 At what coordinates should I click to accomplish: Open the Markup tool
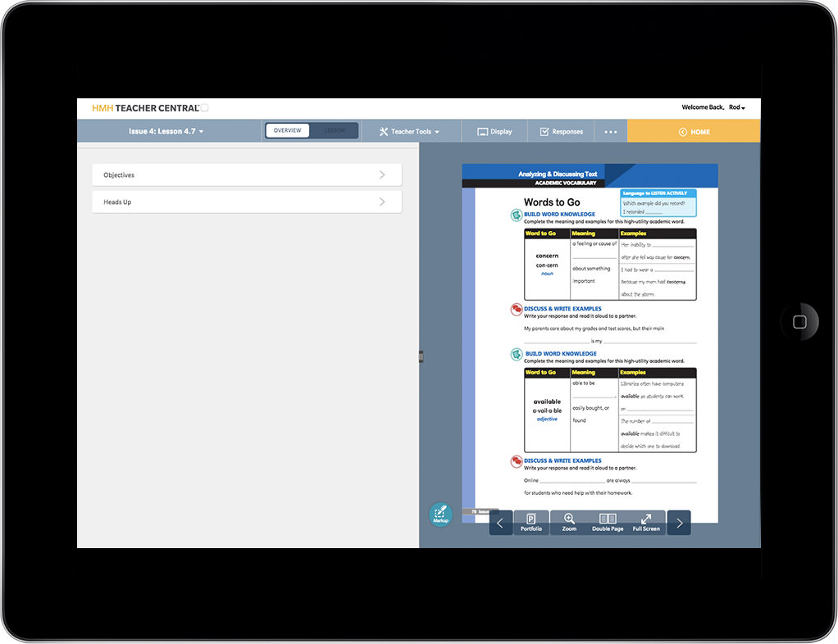pyautogui.click(x=441, y=515)
